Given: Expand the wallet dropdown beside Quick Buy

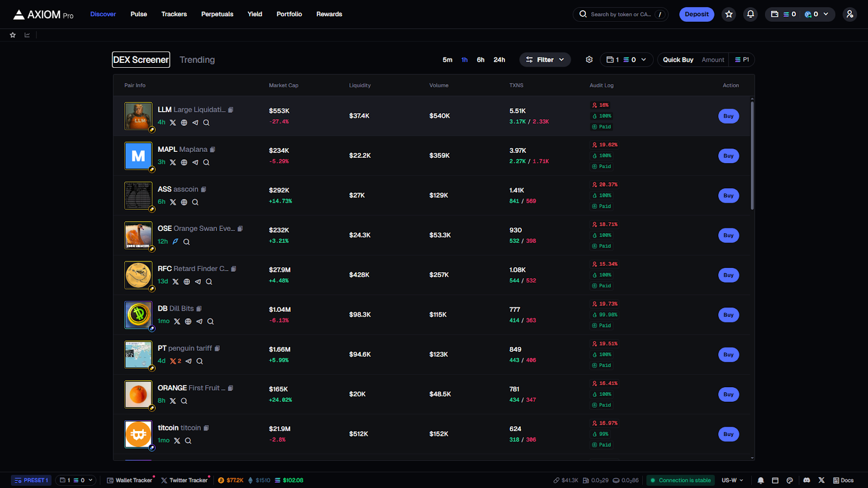Looking at the screenshot, I should click(x=626, y=60).
